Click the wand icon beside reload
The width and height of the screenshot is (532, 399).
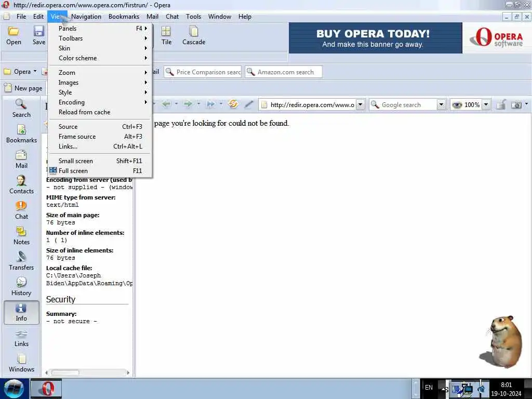click(249, 104)
